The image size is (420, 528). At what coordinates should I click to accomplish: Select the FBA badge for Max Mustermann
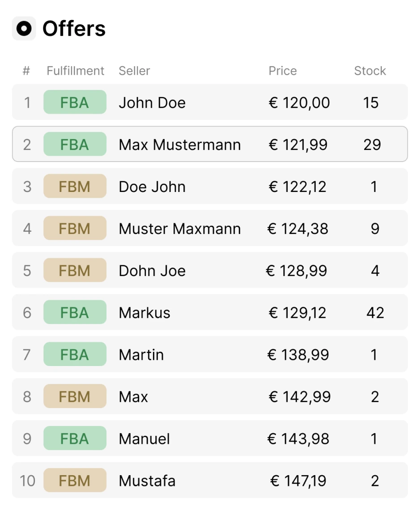click(74, 145)
